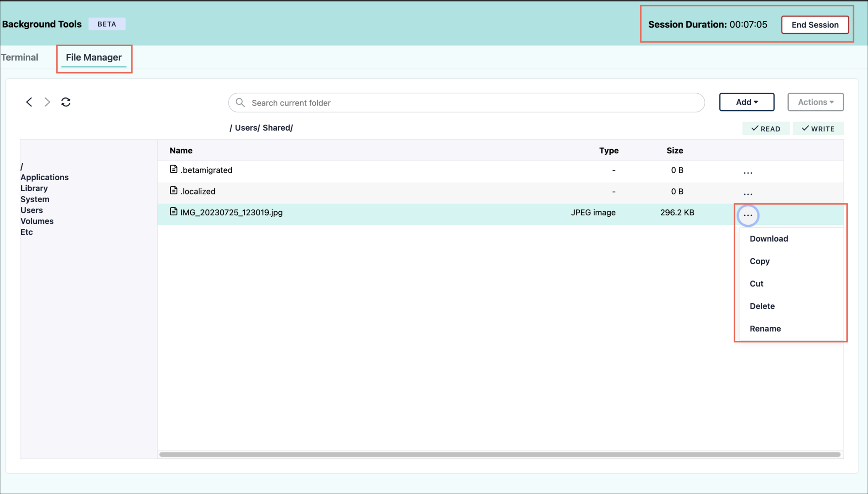This screenshot has width=868, height=494.
Task: Open the ellipsis options for .localized
Action: click(x=747, y=193)
